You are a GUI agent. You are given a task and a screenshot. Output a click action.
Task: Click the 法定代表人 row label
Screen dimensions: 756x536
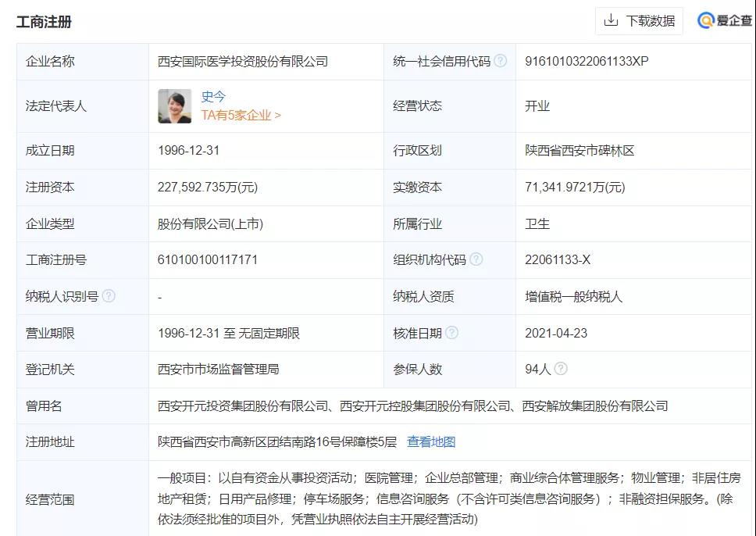(x=56, y=106)
